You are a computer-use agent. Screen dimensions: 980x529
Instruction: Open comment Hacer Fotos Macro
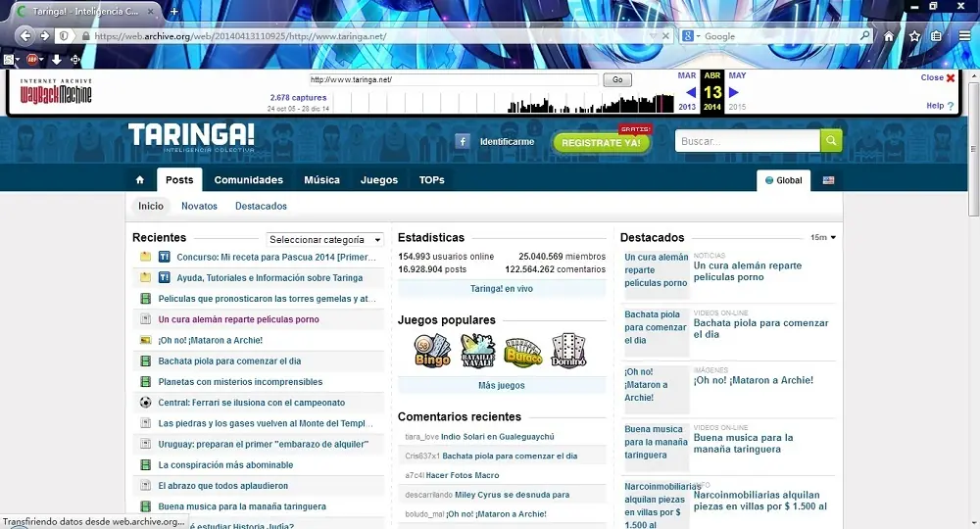point(463,475)
